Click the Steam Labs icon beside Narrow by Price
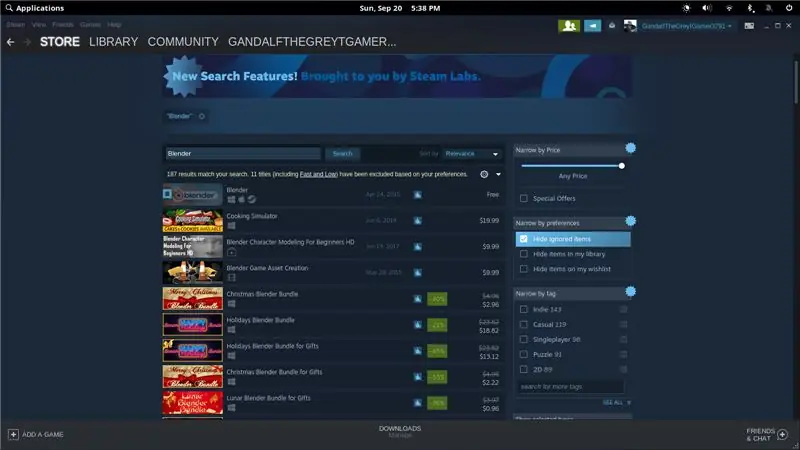The height and width of the screenshot is (450, 800). pos(631,148)
